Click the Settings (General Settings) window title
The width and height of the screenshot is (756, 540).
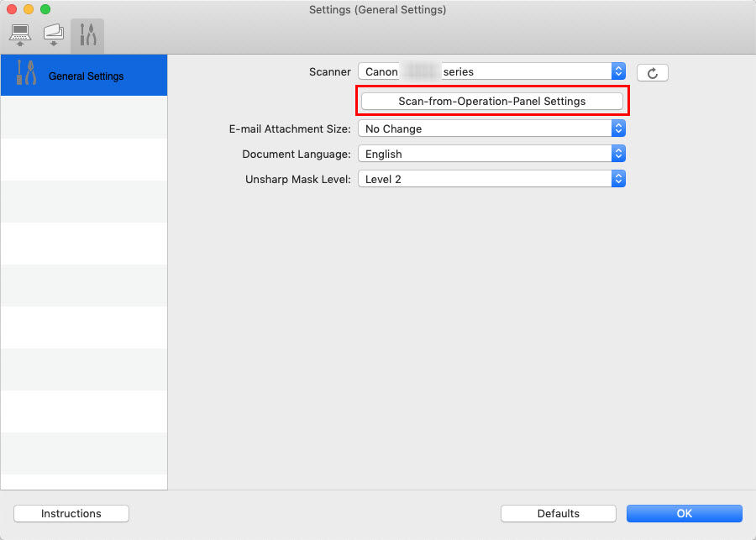coord(377,9)
